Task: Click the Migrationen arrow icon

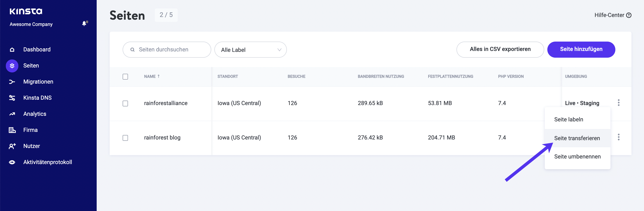Action: point(12,82)
